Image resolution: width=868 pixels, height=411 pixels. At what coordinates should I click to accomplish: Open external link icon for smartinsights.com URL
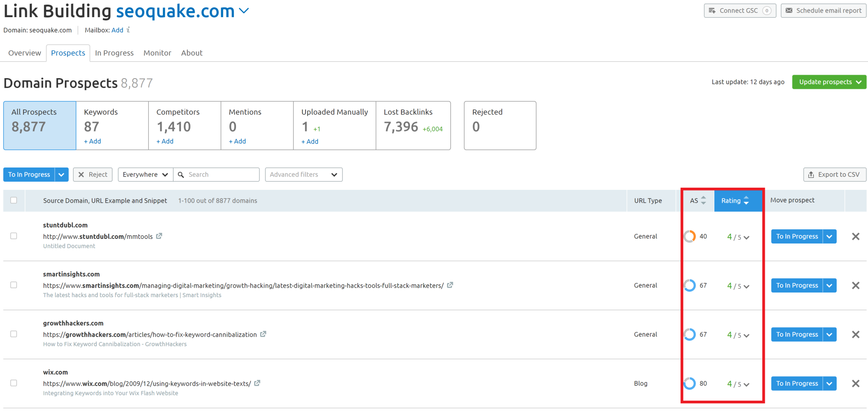click(450, 285)
